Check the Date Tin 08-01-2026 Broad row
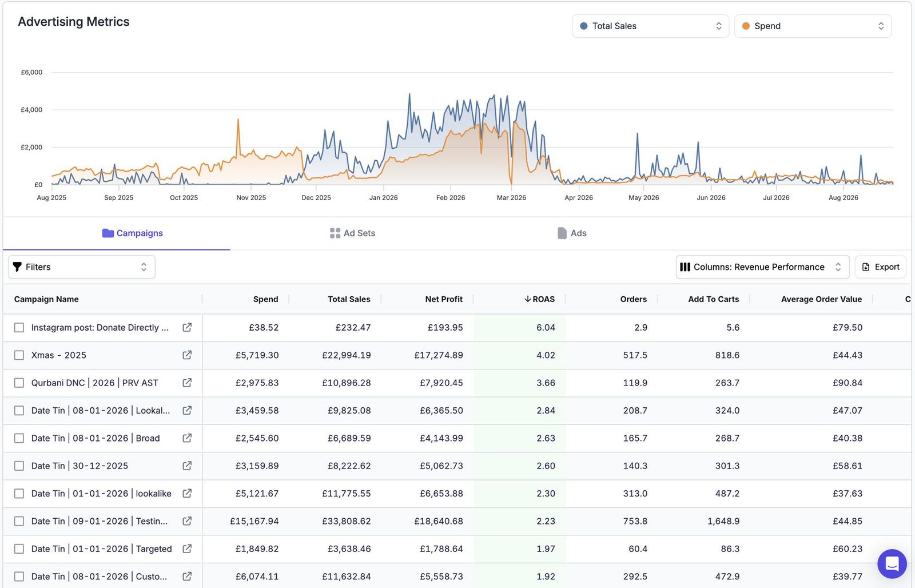 pos(19,438)
